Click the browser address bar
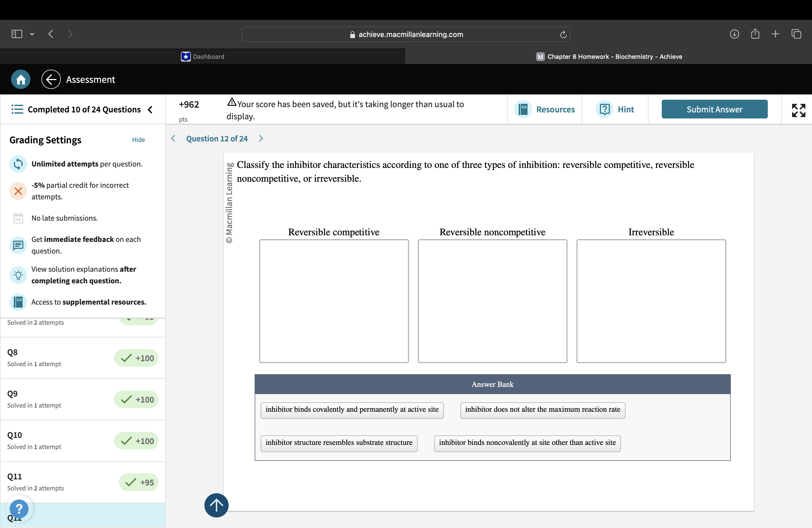 (x=406, y=34)
